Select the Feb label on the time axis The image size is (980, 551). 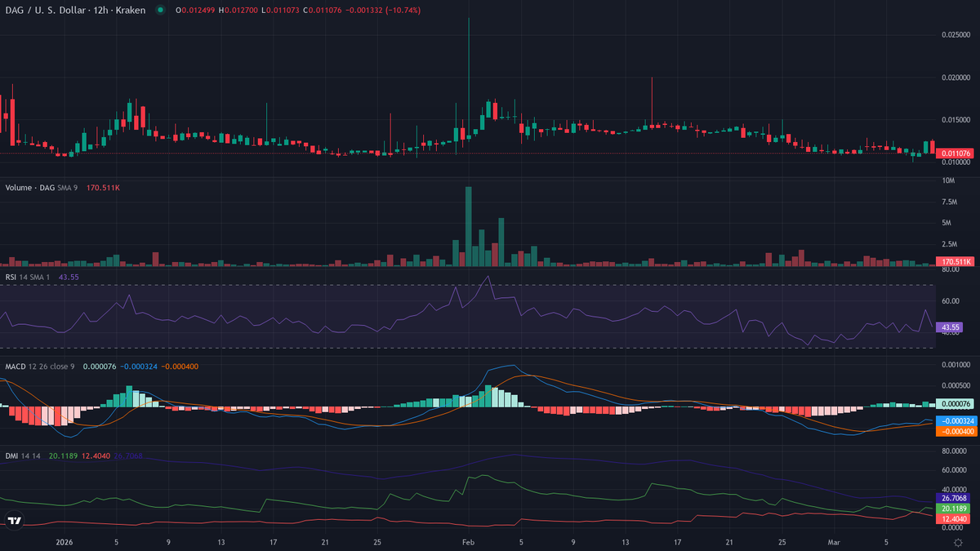point(468,541)
